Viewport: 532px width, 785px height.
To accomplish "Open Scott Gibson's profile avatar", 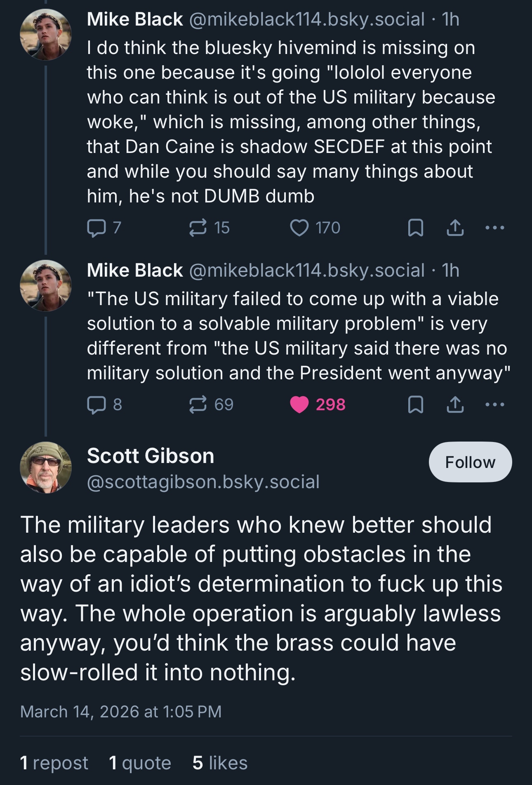I will (x=46, y=468).
